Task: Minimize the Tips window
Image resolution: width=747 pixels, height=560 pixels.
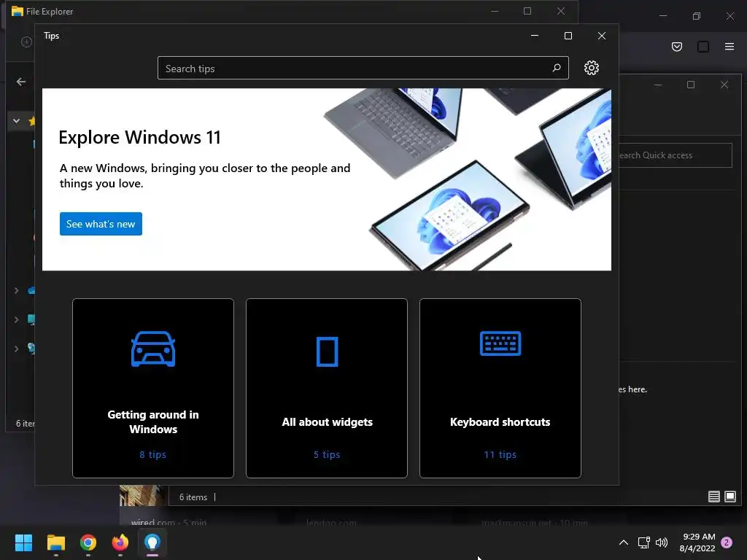Action: click(x=535, y=36)
